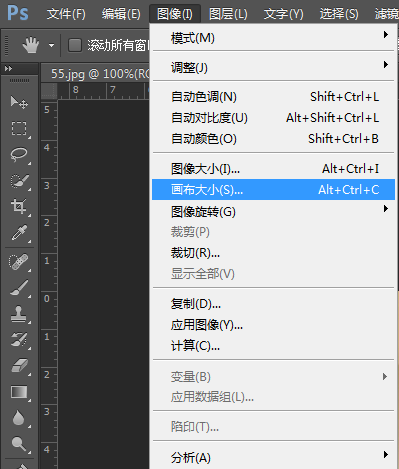The height and width of the screenshot is (469, 399).
Task: Expand the 调整(J) submenu
Action: pyautogui.click(x=273, y=67)
